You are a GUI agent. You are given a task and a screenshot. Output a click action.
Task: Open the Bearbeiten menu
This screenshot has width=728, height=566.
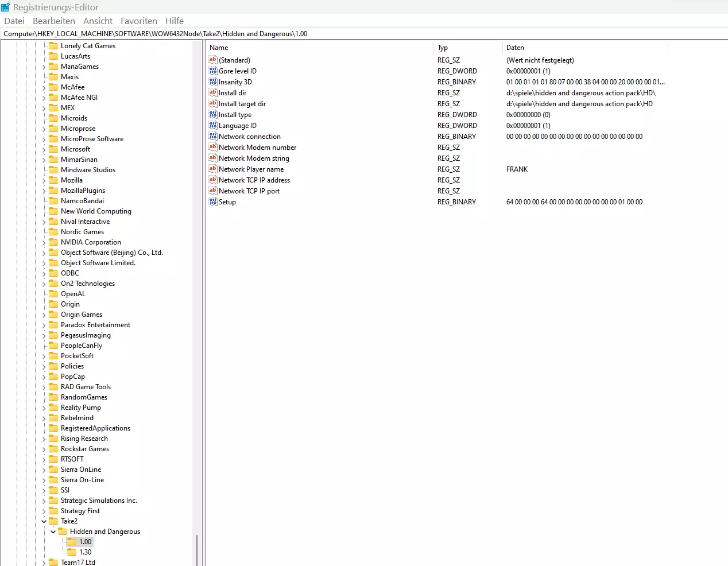(54, 21)
